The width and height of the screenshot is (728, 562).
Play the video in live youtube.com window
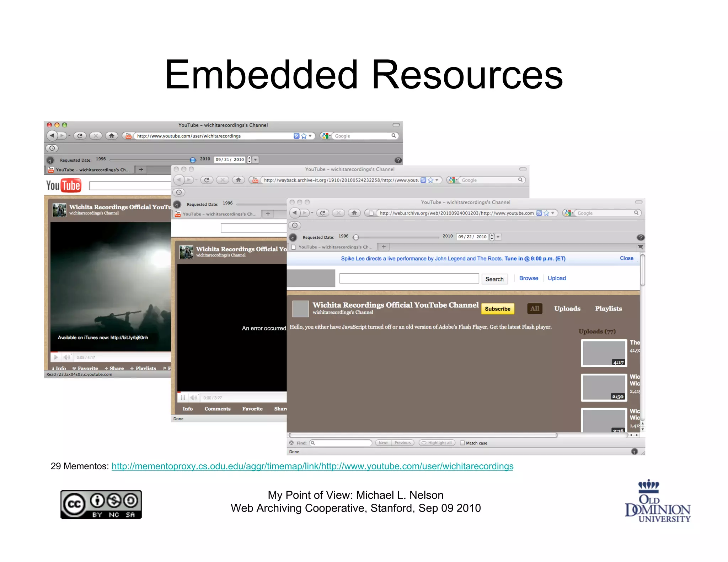click(56, 357)
